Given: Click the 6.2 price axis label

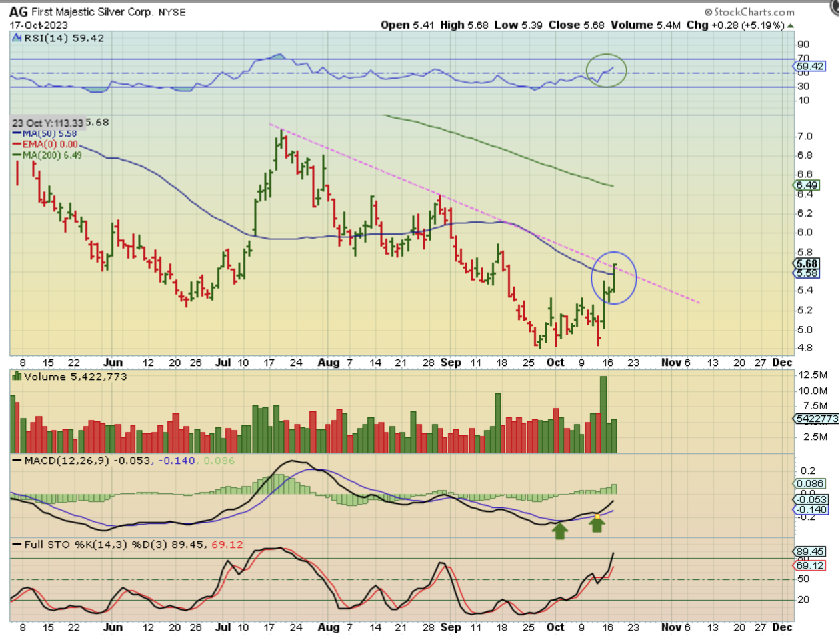Looking at the screenshot, I should 805,213.
